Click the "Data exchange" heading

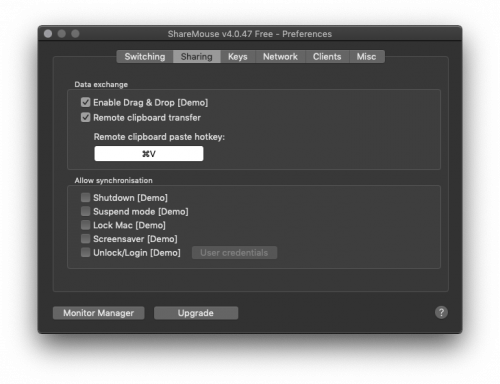pos(101,84)
